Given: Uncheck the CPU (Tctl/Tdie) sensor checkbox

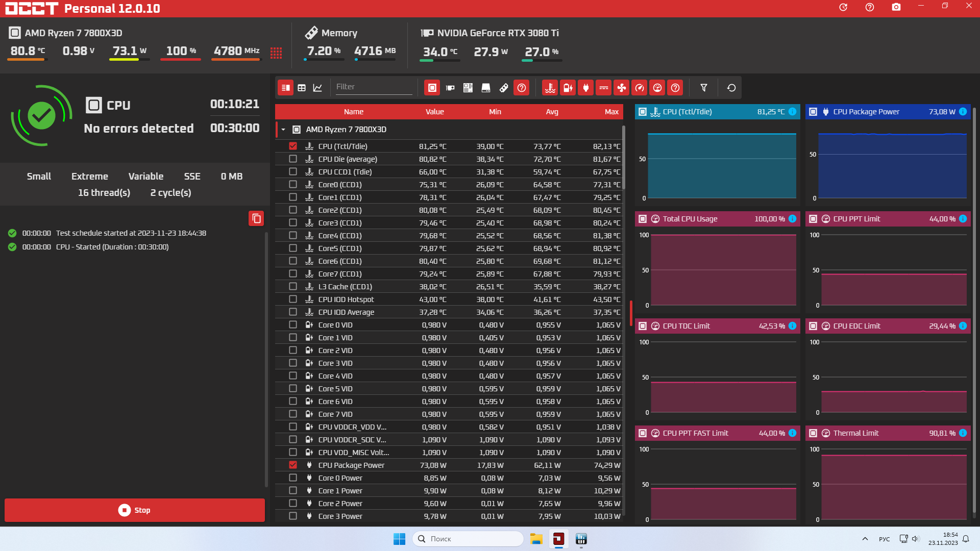Looking at the screenshot, I should tap(293, 146).
